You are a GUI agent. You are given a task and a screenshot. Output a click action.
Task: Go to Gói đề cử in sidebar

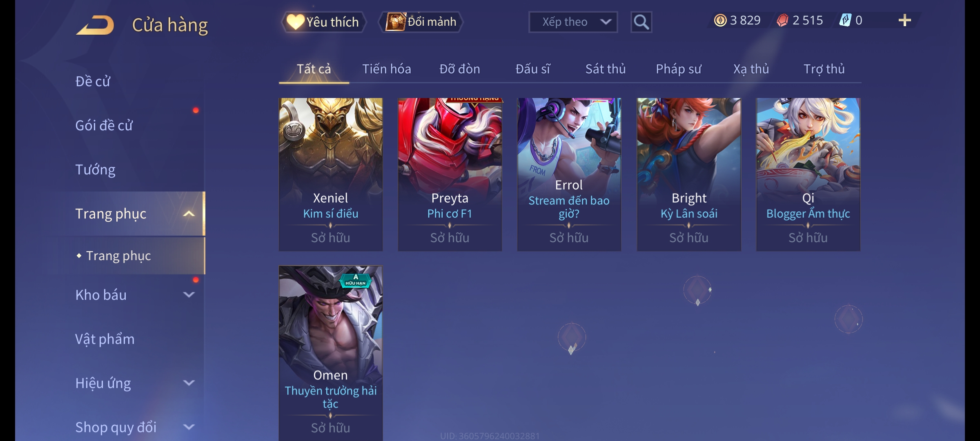coord(104,125)
